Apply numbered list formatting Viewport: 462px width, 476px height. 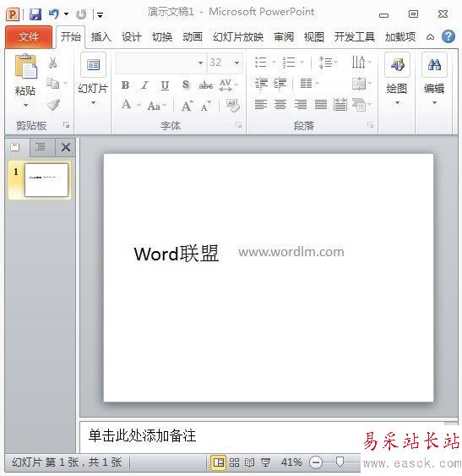click(x=288, y=63)
